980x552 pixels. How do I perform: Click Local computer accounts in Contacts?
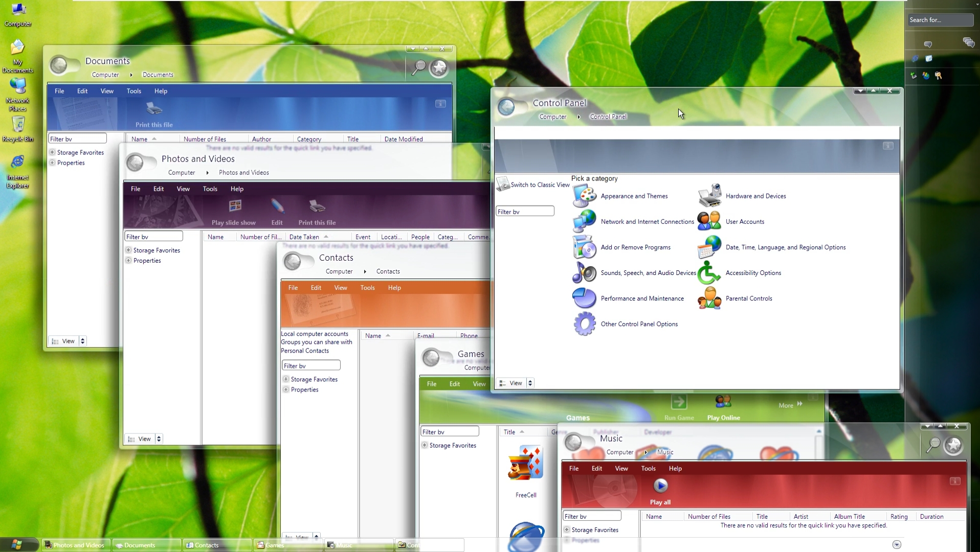(x=315, y=334)
